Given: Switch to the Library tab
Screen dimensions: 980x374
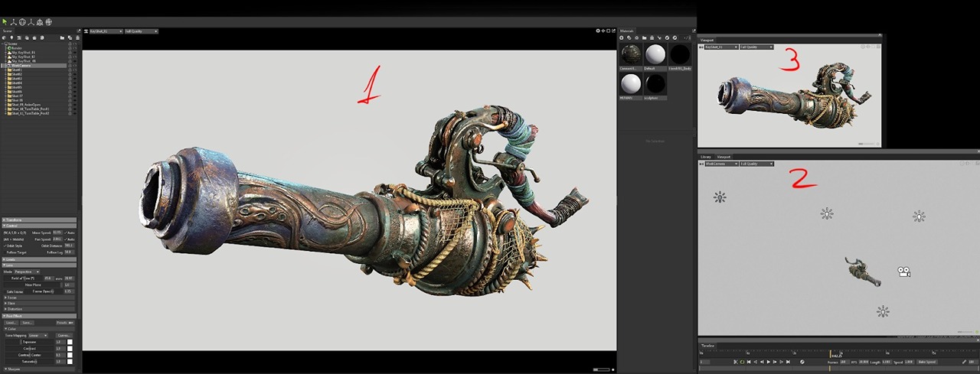Looking at the screenshot, I should tap(706, 157).
